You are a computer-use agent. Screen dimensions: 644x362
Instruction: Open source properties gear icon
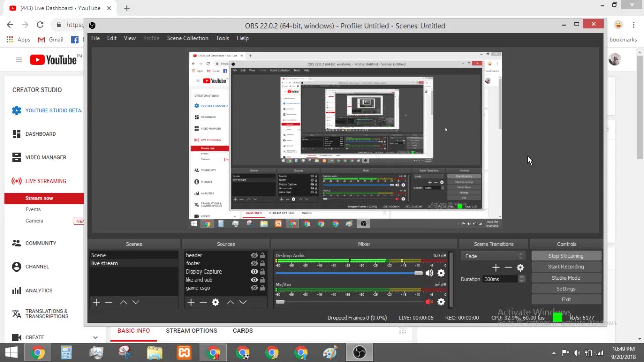pyautogui.click(x=215, y=302)
